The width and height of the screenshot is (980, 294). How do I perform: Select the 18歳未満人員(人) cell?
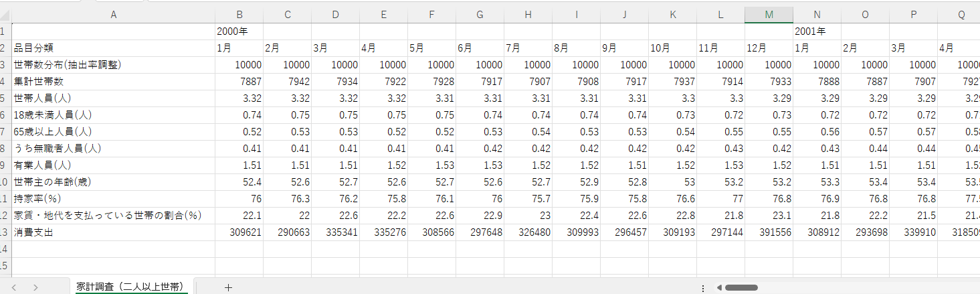point(113,115)
